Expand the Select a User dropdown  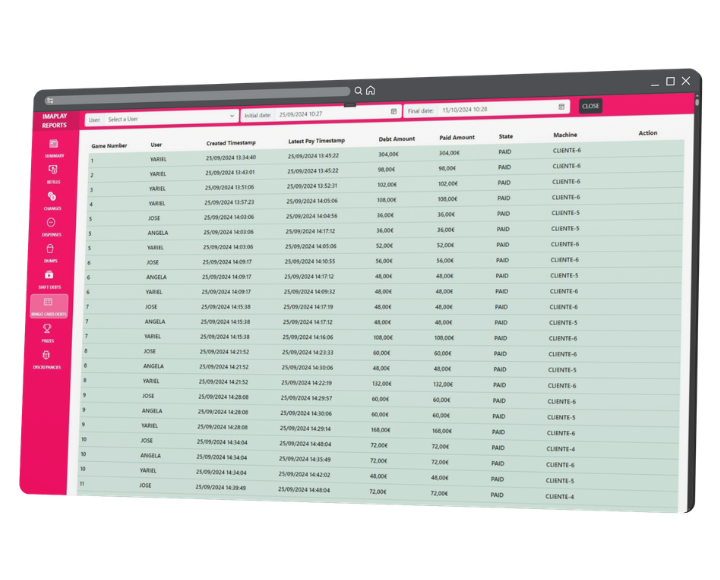click(232, 118)
